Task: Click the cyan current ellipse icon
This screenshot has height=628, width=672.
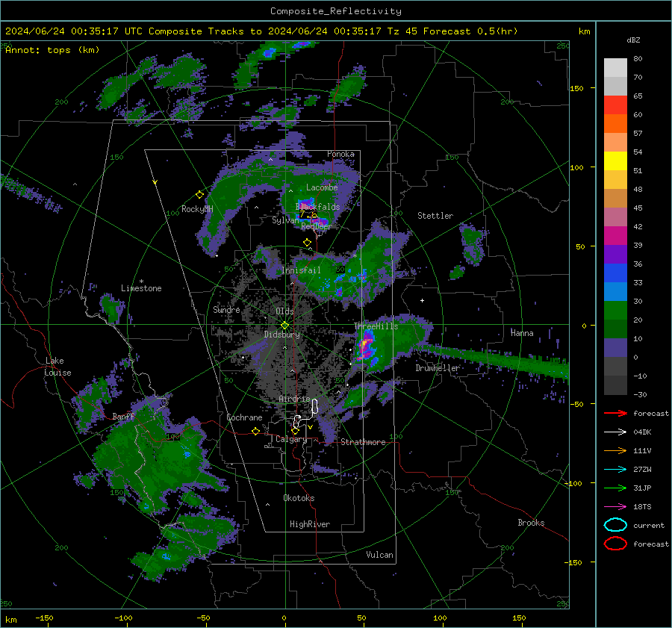Action: tap(615, 525)
